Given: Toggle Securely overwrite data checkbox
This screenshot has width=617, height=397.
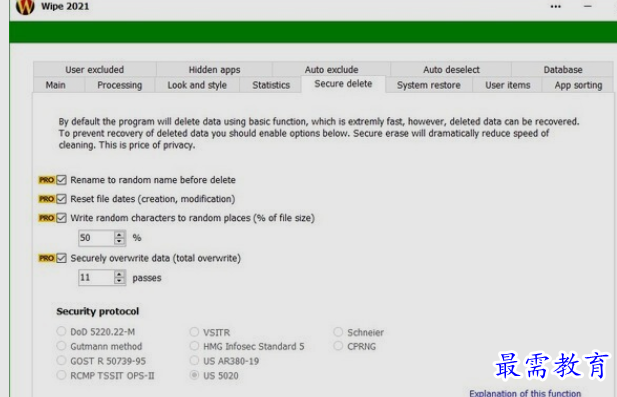Looking at the screenshot, I should (x=61, y=259).
